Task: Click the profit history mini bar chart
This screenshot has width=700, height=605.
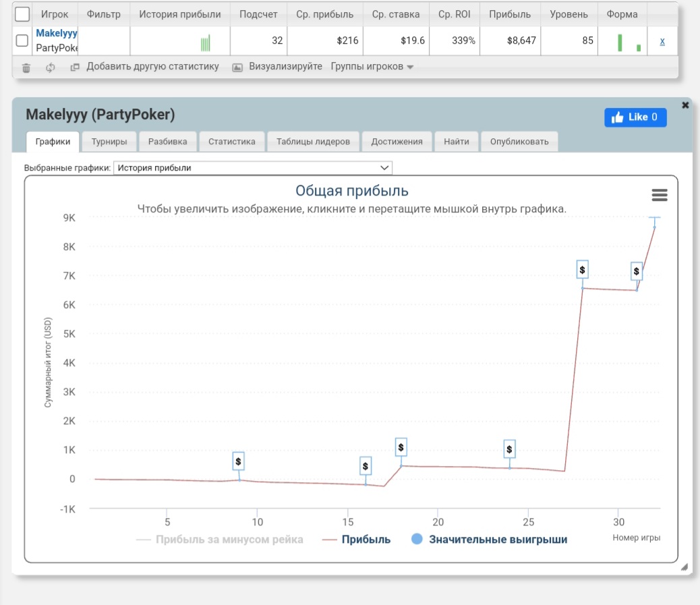Action: tap(206, 44)
